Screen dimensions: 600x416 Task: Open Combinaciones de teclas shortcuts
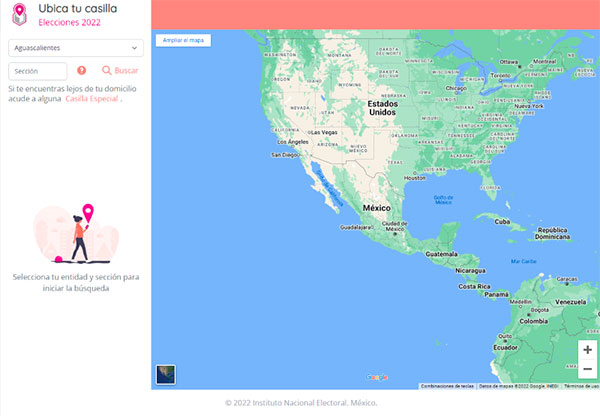[x=447, y=386]
